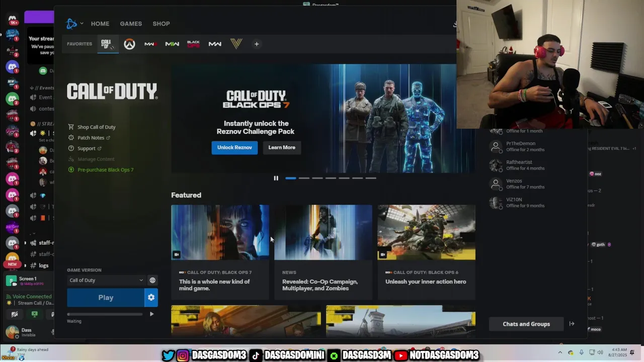Toggle Discord camera button

(x=15, y=314)
